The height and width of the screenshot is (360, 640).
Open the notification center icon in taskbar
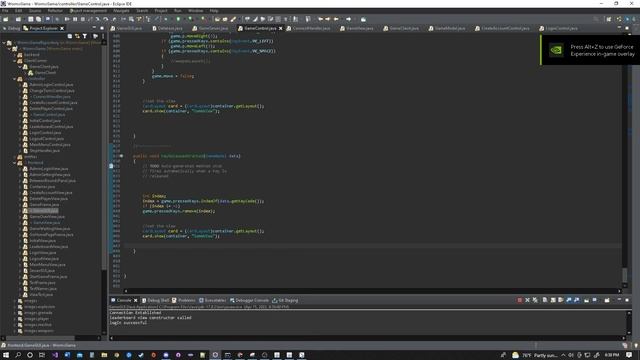click(x=629, y=355)
